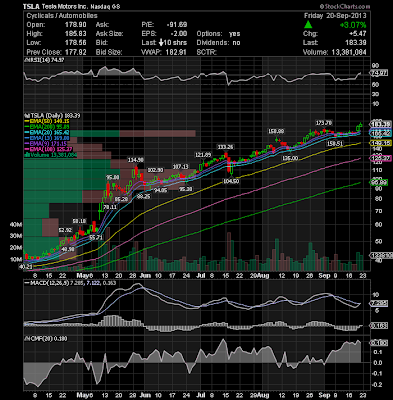The height and width of the screenshot is (400, 393).
Task: Click the 158.88 price label
Action: click(276, 132)
